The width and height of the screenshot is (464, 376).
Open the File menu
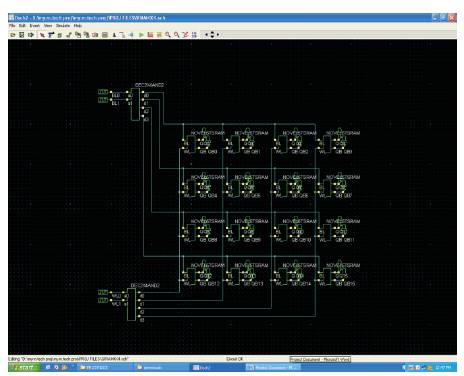12,26
